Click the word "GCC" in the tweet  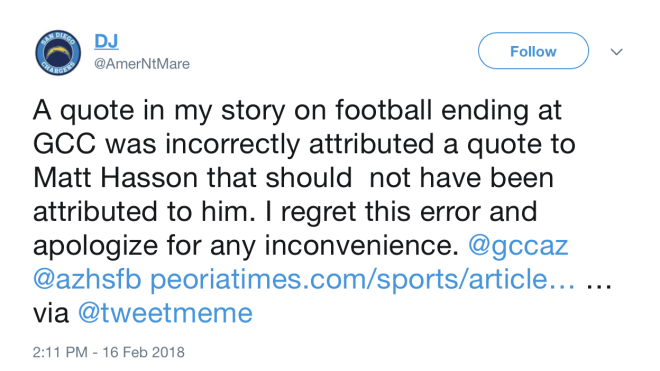pyautogui.click(x=65, y=144)
